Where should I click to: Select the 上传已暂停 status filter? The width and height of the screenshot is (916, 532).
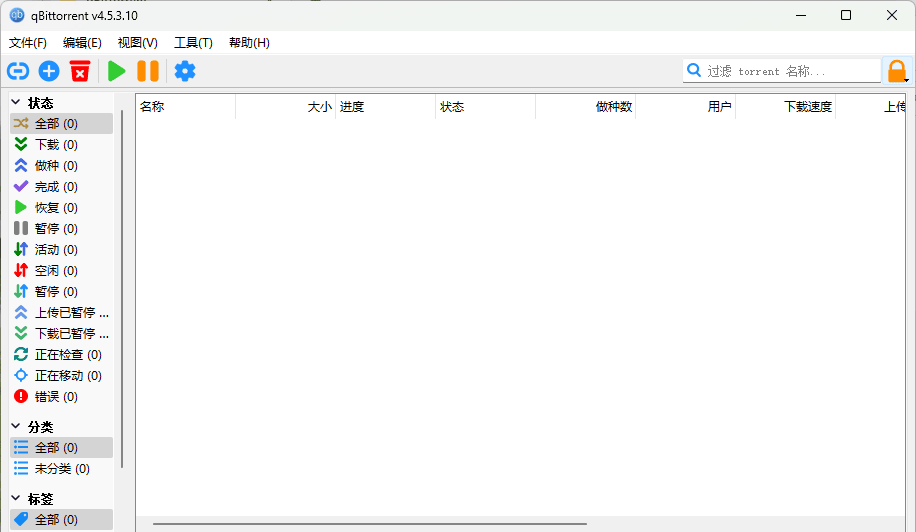pos(61,313)
